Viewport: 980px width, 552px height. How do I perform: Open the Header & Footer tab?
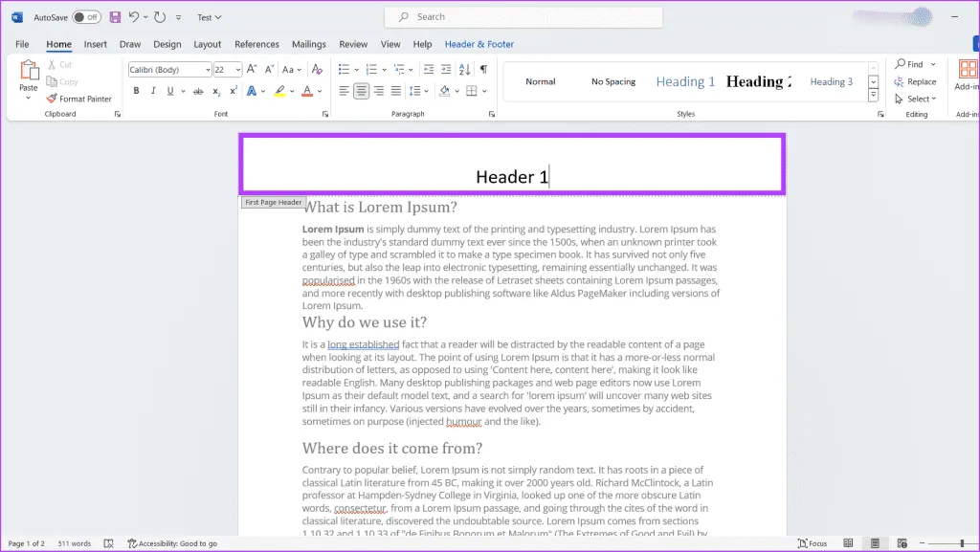coord(479,44)
